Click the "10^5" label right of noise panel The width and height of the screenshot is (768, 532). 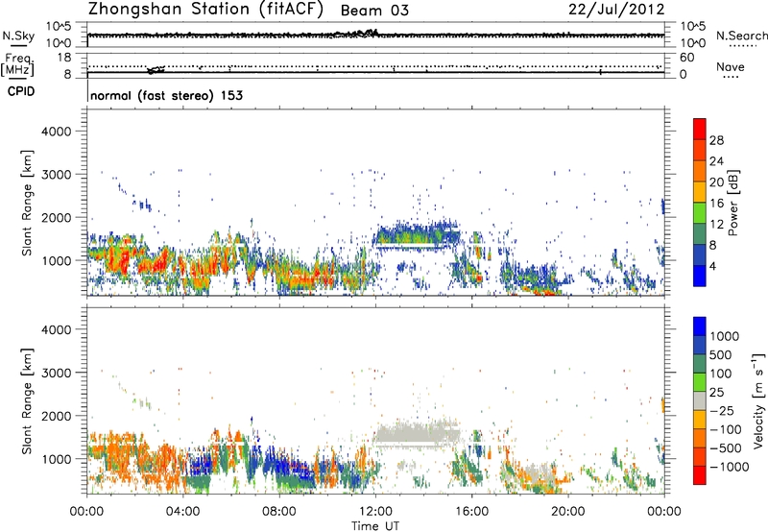pos(692,27)
